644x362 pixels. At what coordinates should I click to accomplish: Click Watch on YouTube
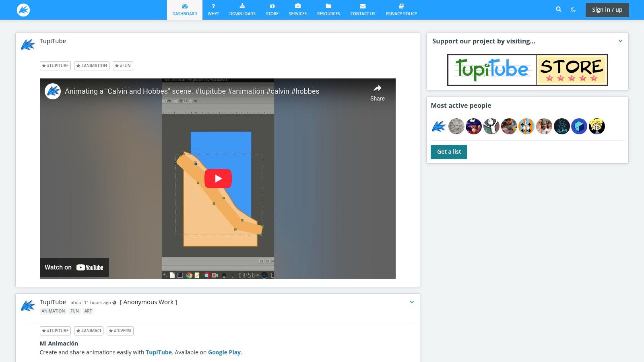point(74,267)
